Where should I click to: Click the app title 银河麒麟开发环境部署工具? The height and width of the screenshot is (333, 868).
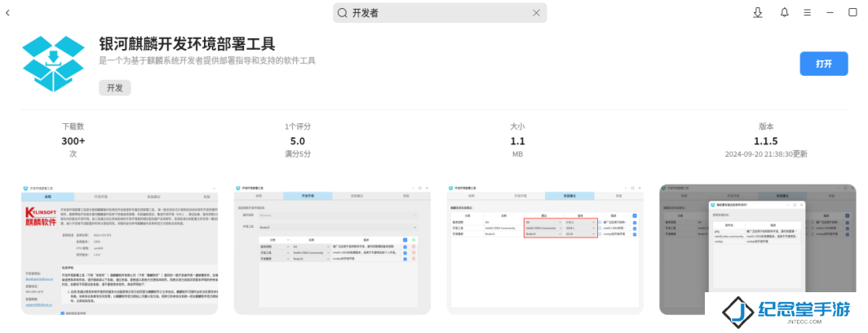187,43
